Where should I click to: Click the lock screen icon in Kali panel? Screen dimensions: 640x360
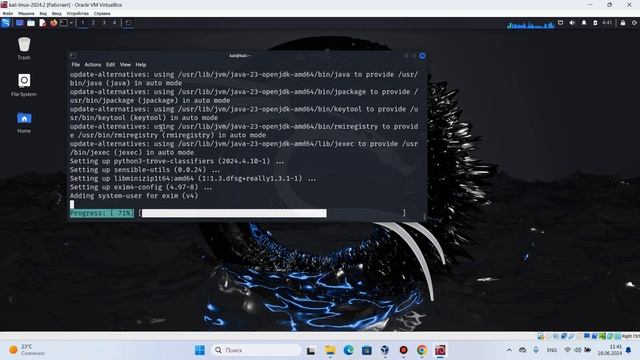pos(623,23)
